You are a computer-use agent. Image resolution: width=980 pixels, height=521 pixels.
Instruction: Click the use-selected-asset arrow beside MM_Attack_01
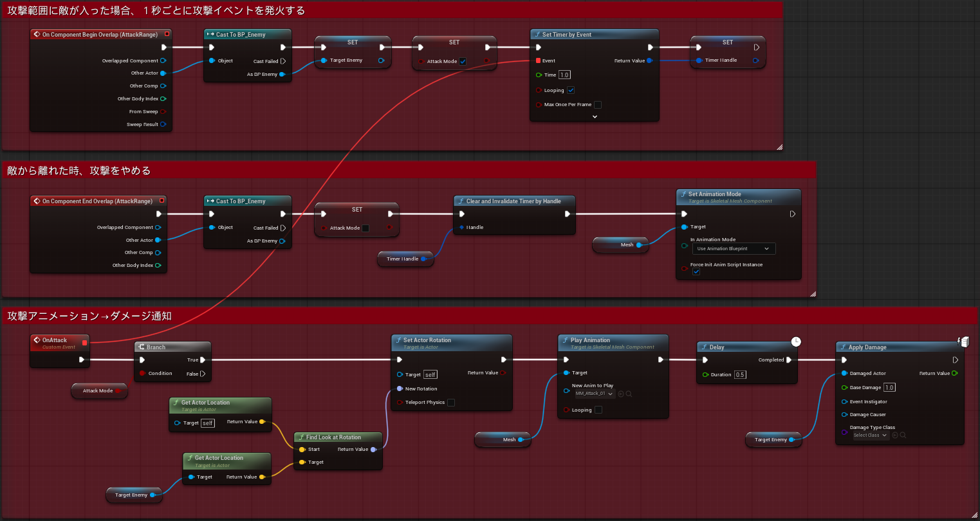tap(621, 394)
